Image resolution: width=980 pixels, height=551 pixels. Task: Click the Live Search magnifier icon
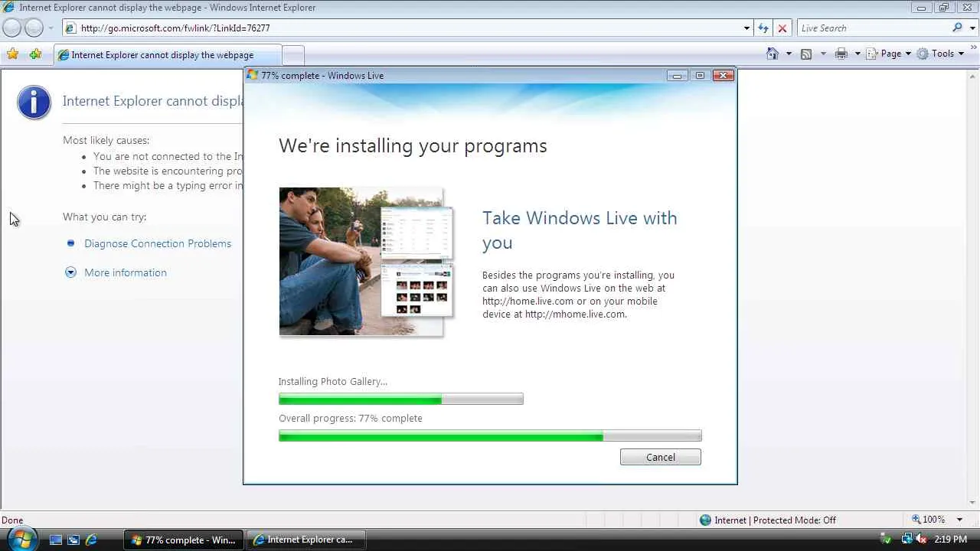coord(957,28)
